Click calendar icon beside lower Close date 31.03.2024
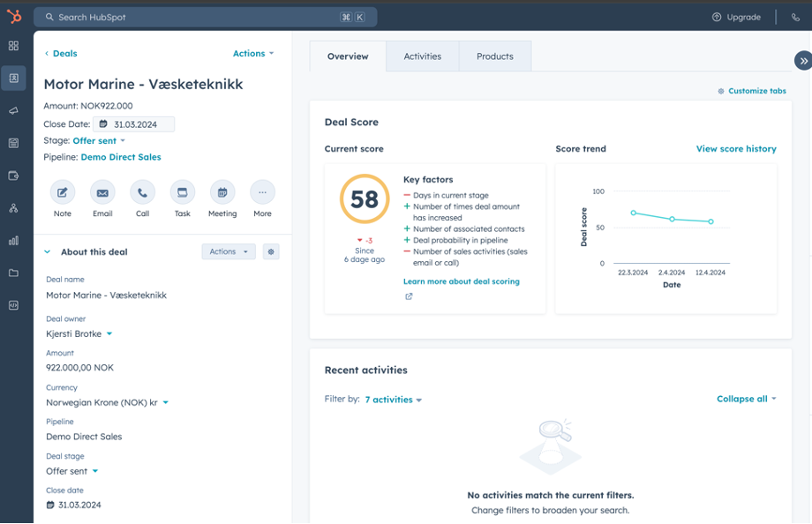This screenshot has width=812, height=524. (50, 505)
